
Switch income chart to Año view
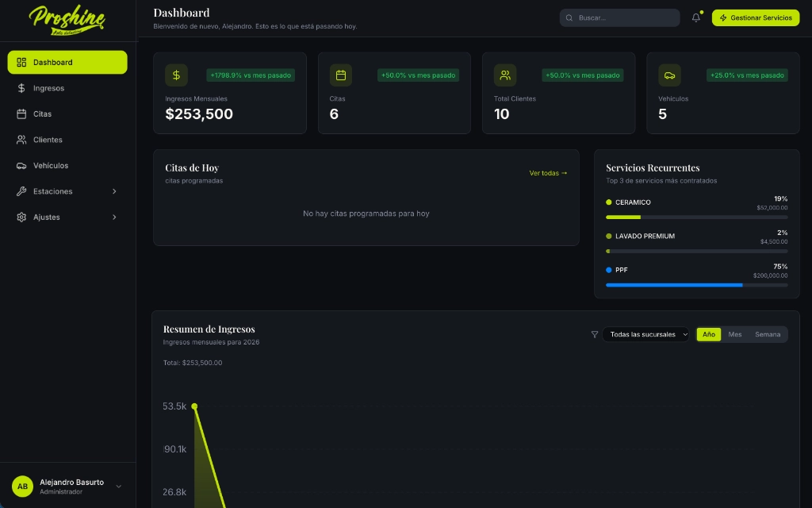(708, 334)
